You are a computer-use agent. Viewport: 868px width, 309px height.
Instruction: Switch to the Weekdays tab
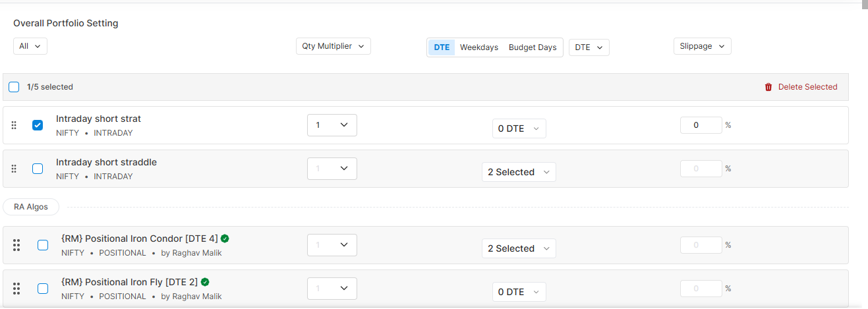pyautogui.click(x=479, y=47)
